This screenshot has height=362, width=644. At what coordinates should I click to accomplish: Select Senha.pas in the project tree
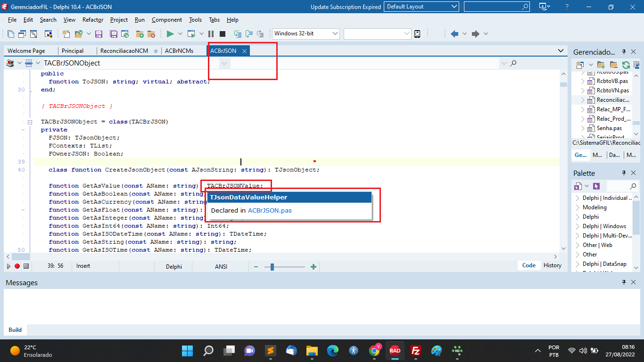609,128
